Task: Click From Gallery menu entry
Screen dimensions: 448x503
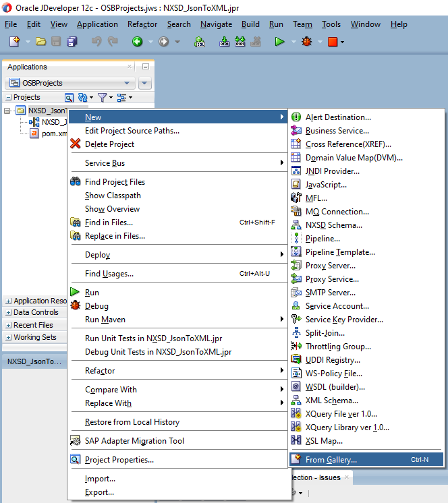Action: [366, 459]
